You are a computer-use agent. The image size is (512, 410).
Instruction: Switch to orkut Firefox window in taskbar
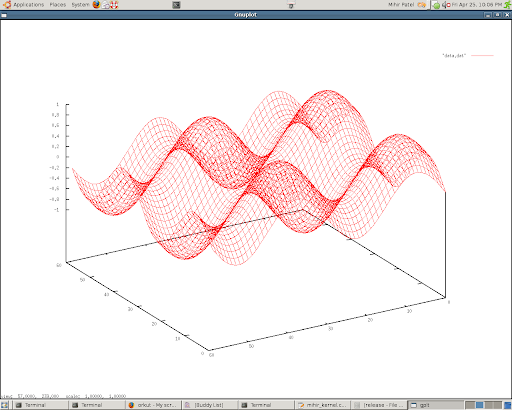tap(154, 405)
